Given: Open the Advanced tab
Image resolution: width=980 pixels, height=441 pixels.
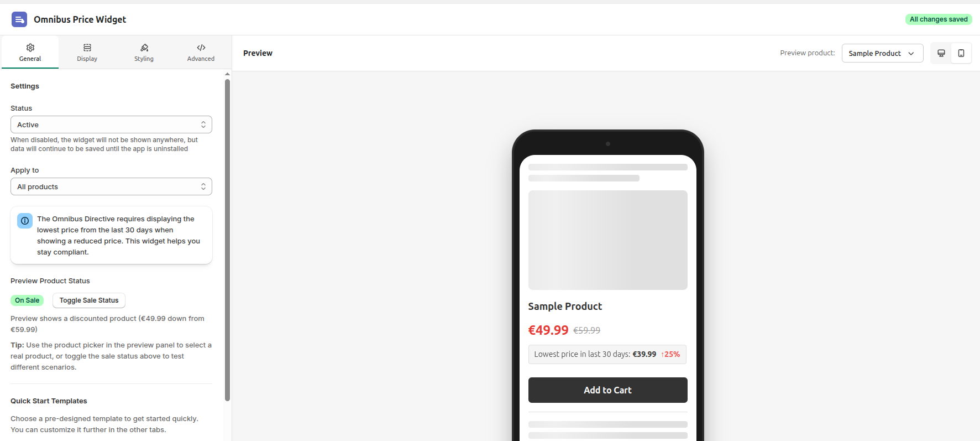Looking at the screenshot, I should coord(201,52).
